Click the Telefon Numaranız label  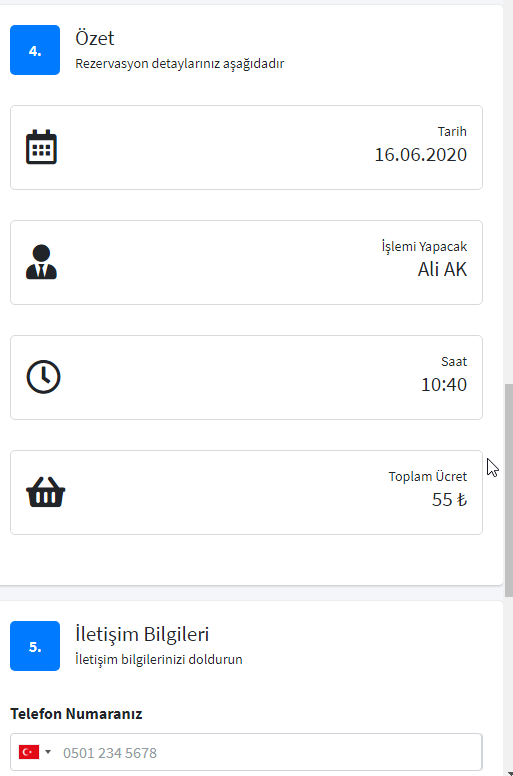coord(76,714)
